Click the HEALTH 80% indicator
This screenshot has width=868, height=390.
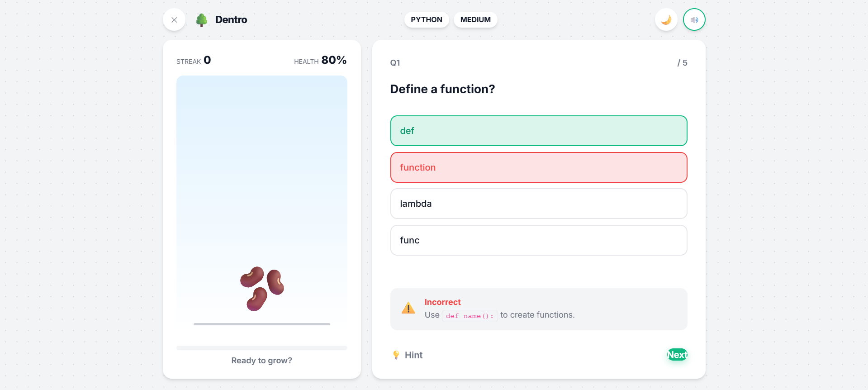(320, 61)
